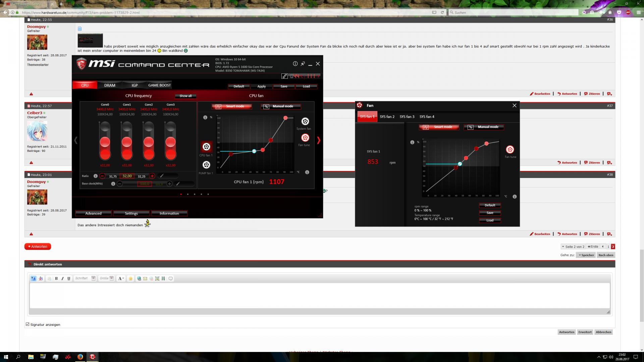
Task: Click the Underline formatting button in the reply editor
Action: (69, 279)
